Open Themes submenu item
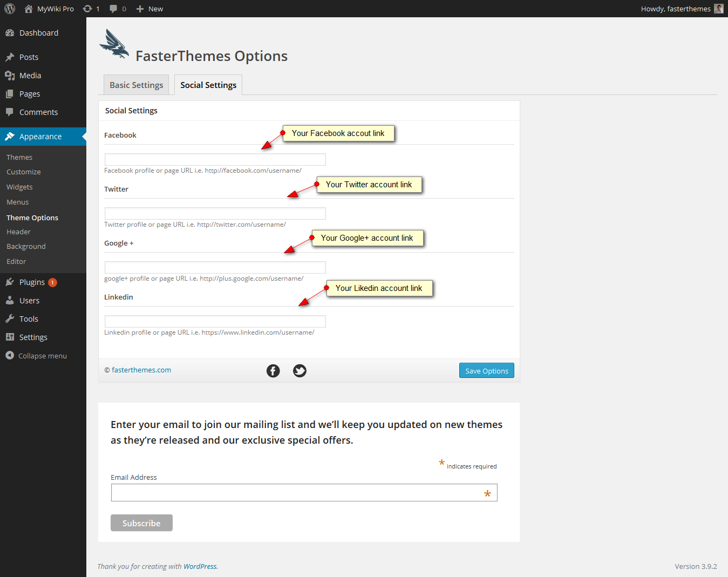The image size is (728, 577). [x=19, y=157]
